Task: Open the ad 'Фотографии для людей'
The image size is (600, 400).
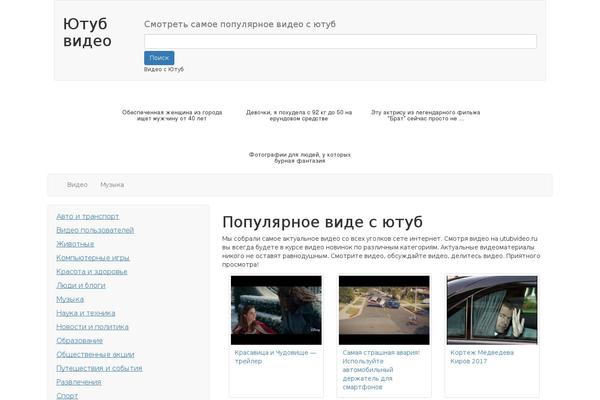Action: [300, 158]
